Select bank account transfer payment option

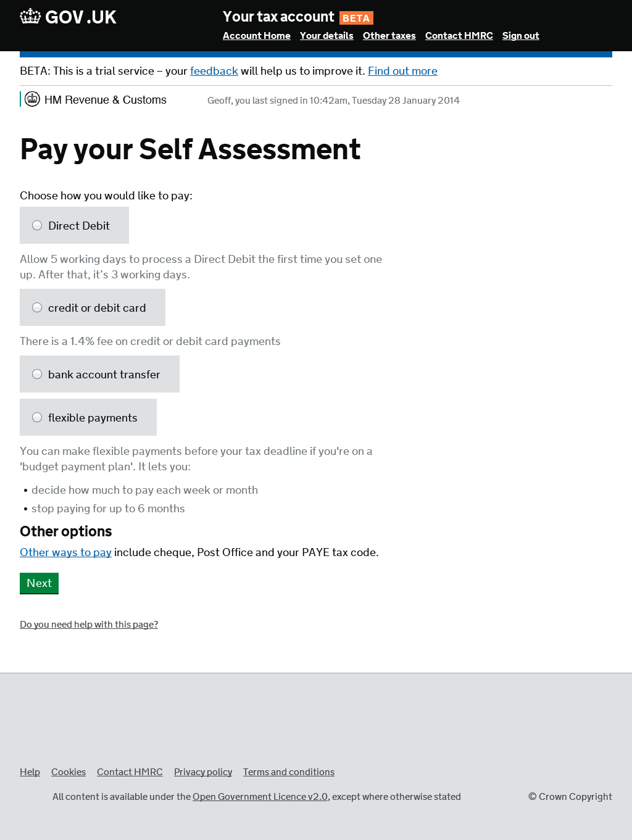[x=37, y=374]
